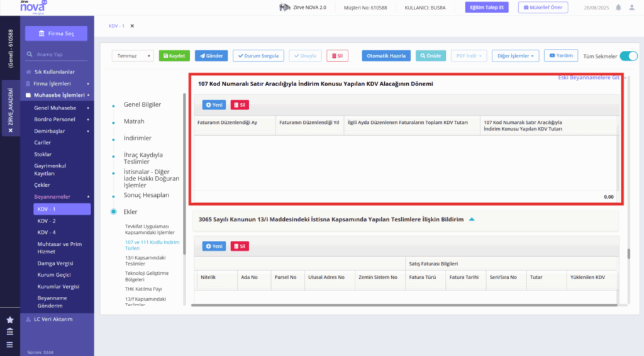Image resolution: width=644 pixels, height=356 pixels.
Task: Select Teknoloji Geliştirme Bölgeleri sub-item
Action: [x=147, y=276]
